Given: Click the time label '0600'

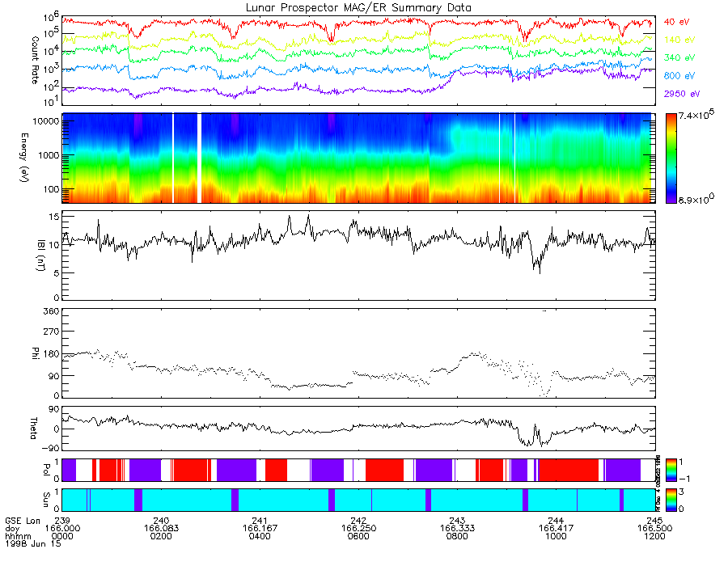Looking at the screenshot, I should tap(358, 536).
